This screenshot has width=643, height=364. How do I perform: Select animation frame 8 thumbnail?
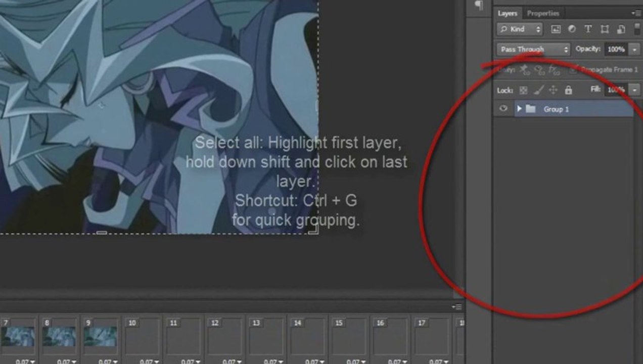coord(59,336)
